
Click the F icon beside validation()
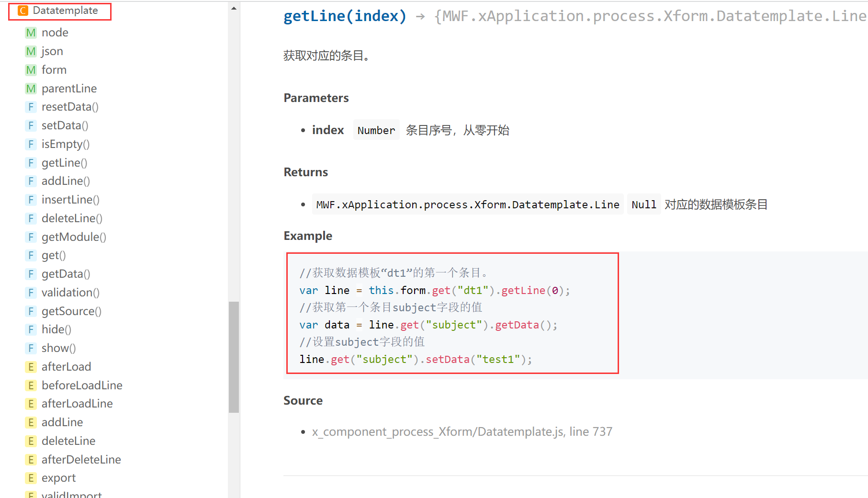[x=31, y=293]
